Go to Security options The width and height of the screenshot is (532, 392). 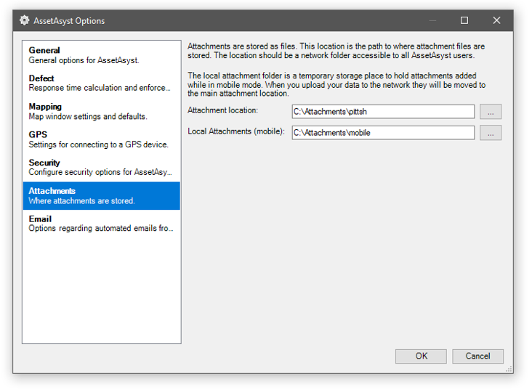[101, 168]
